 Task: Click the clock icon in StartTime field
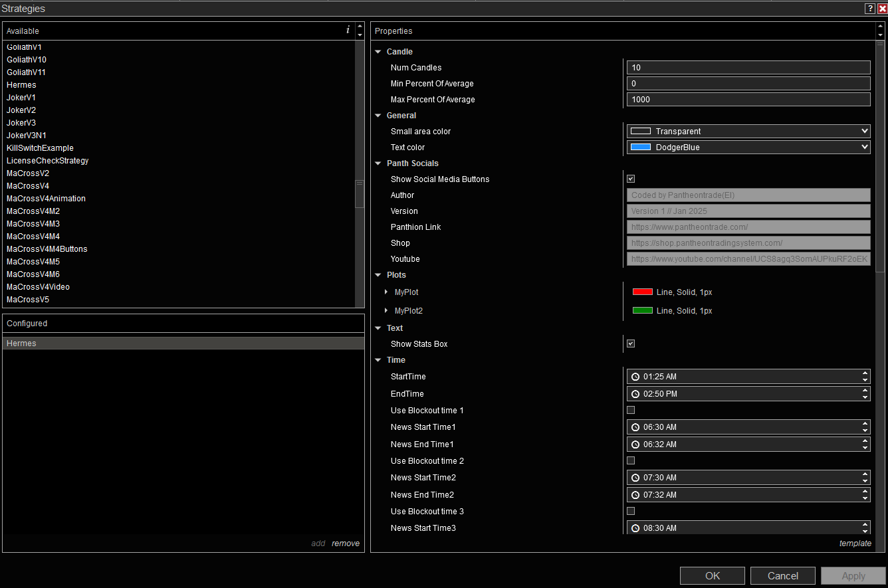[x=635, y=377]
